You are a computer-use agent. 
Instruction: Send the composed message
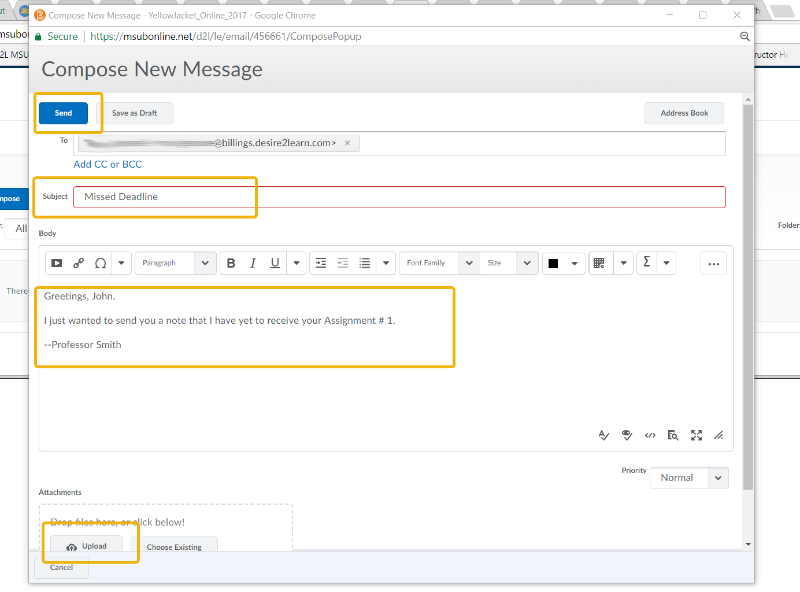tap(62, 113)
